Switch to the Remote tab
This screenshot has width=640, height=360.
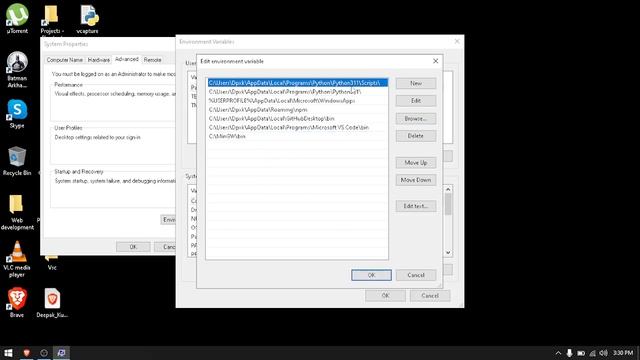152,60
